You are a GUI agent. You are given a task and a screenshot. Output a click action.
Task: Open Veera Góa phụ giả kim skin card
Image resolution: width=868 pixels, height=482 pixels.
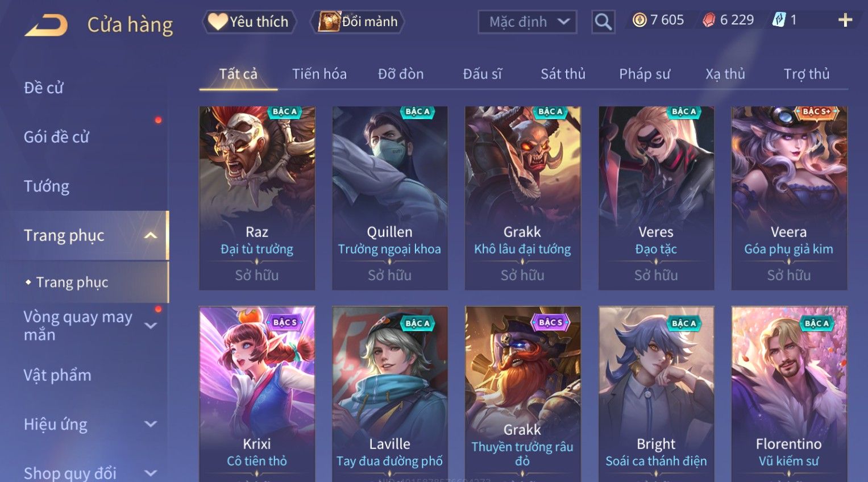789,198
